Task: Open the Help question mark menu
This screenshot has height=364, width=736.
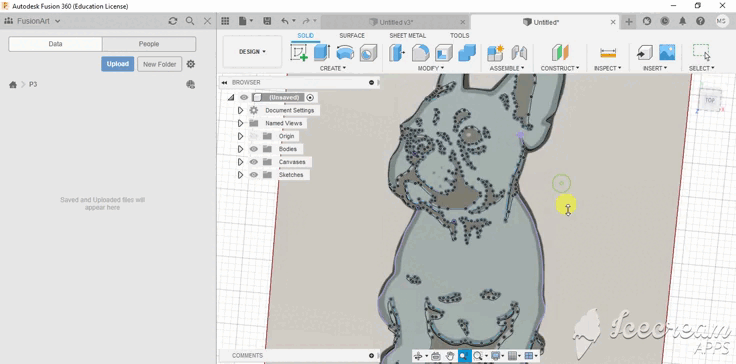Action: point(700,21)
